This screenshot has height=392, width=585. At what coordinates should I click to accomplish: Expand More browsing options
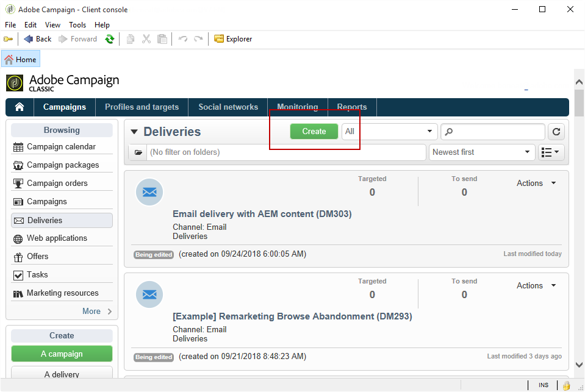click(x=97, y=311)
